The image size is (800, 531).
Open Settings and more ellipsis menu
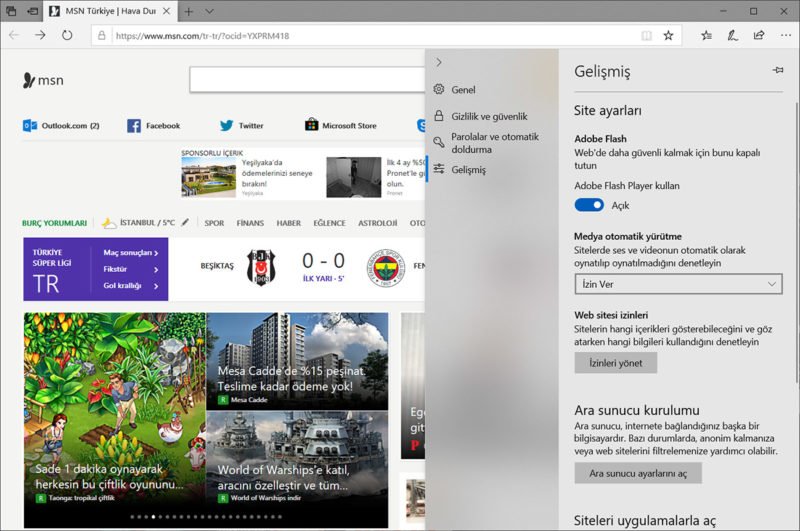click(x=786, y=35)
